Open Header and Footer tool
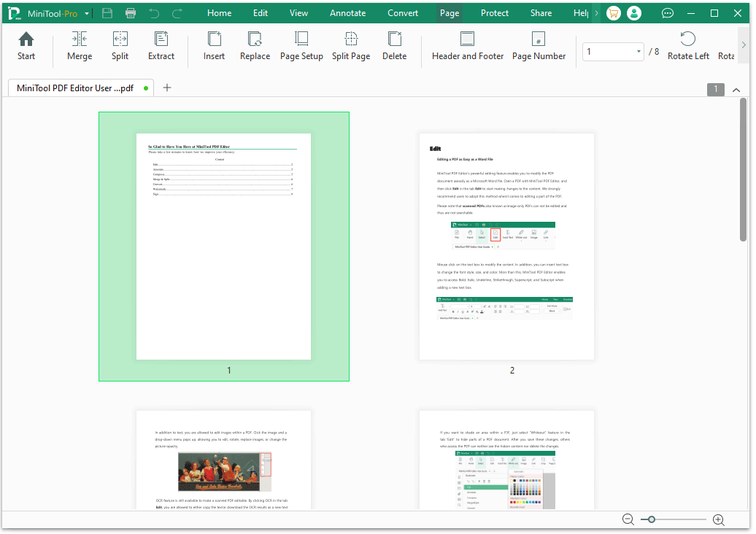 468,46
